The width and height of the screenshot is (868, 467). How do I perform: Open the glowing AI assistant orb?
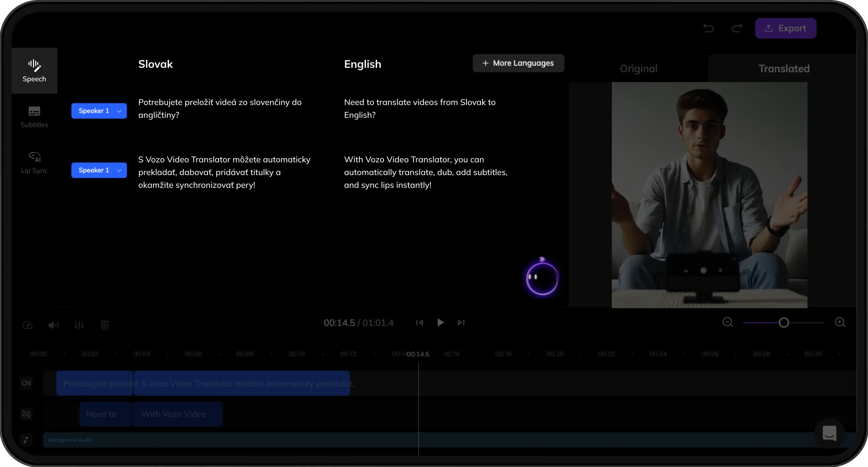point(542,278)
